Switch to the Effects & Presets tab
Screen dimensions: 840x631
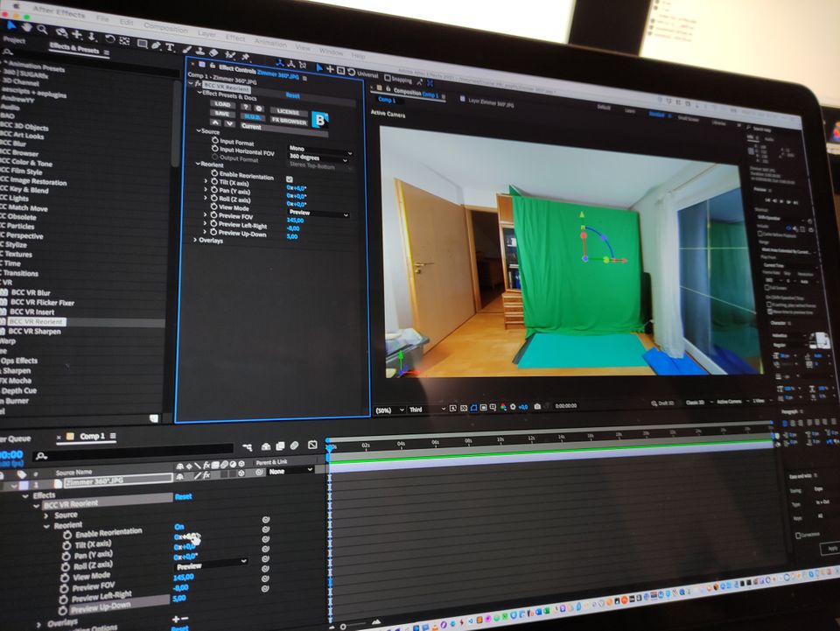73,50
